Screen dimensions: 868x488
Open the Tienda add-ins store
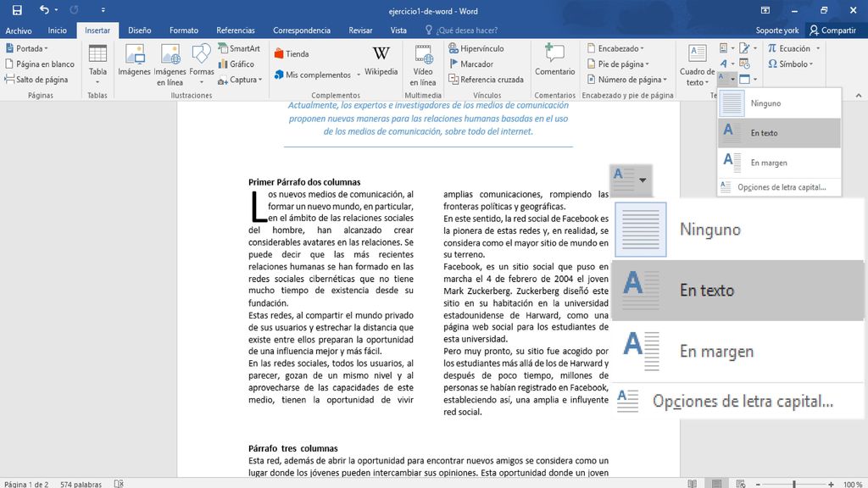292,53
